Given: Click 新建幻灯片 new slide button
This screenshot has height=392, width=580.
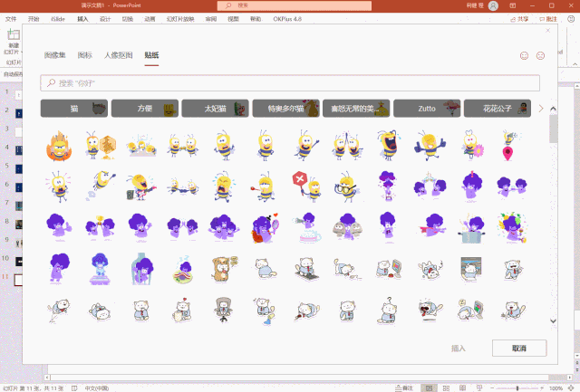Looking at the screenshot, I should (14, 42).
